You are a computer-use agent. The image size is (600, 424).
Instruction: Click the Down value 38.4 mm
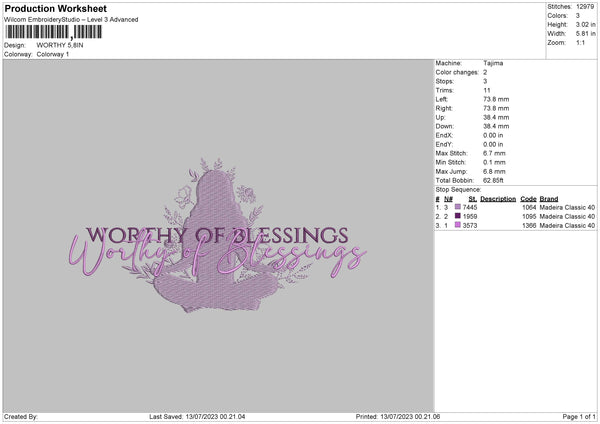click(x=496, y=126)
